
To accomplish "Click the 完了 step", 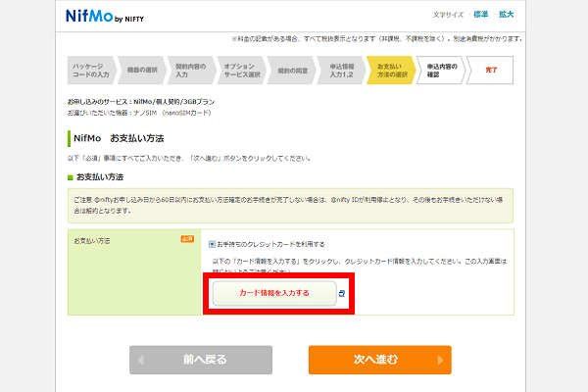I will pos(491,71).
